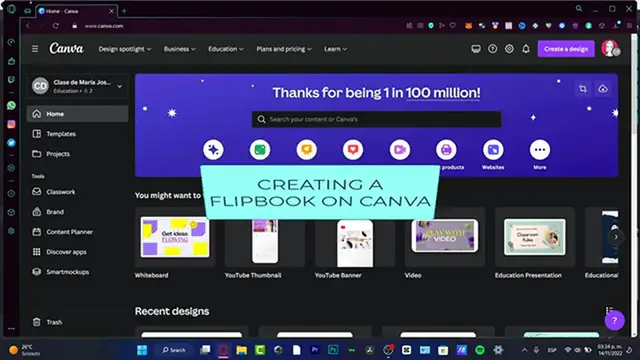The image size is (640, 360).
Task: Select the orange presentations category icon
Action: [307, 150]
